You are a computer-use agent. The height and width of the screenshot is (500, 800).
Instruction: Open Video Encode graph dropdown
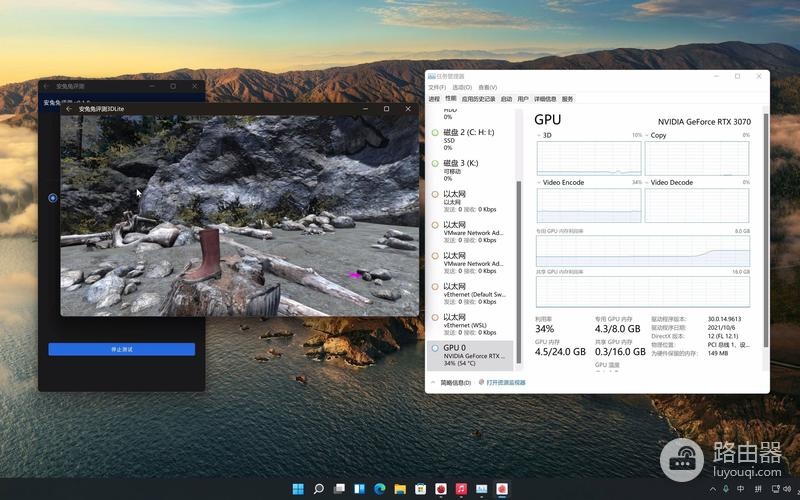tap(539, 182)
